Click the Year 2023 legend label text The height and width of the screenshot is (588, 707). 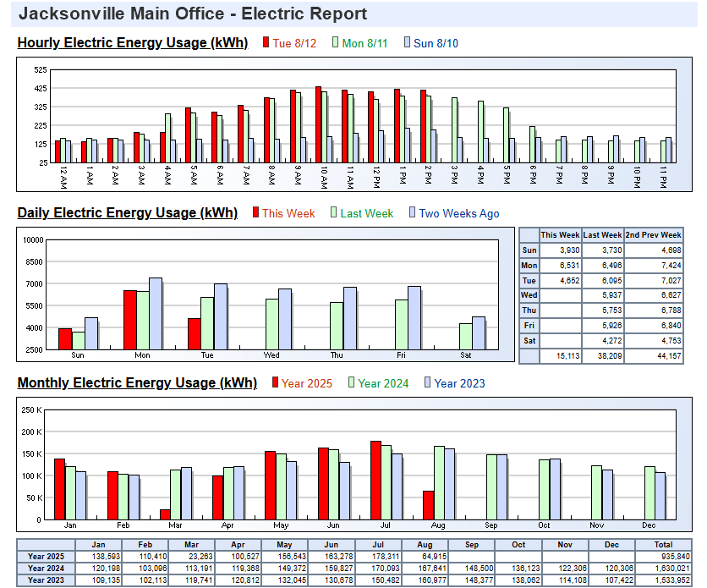coord(460,383)
